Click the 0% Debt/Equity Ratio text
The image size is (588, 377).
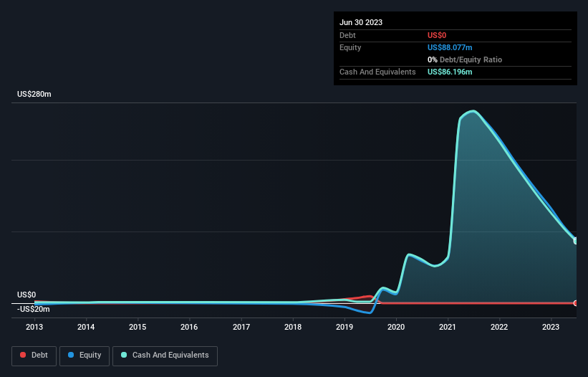(x=465, y=59)
